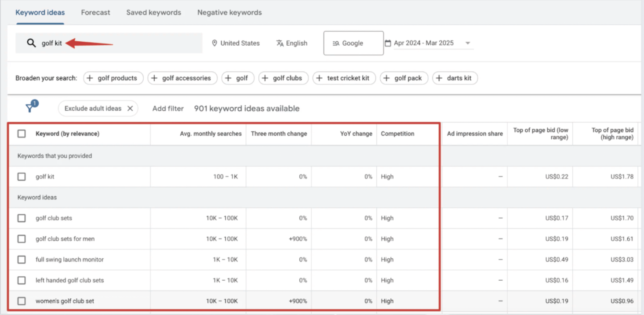Click the plus icon on darts kit chip
Screen dimensions: 644x315
click(x=439, y=78)
